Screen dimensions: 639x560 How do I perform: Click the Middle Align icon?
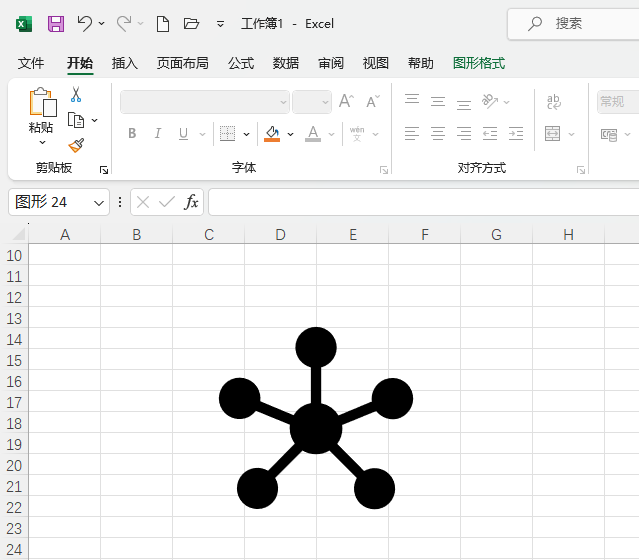pyautogui.click(x=438, y=101)
